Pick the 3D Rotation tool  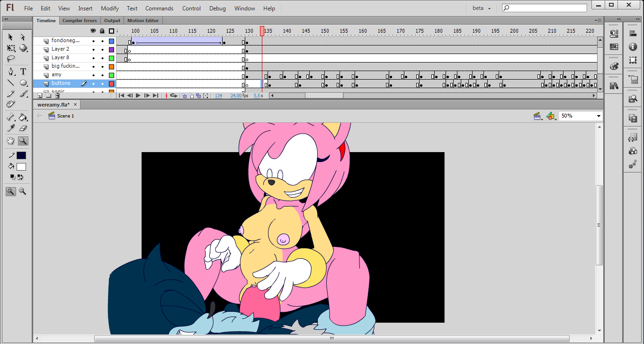23,48
